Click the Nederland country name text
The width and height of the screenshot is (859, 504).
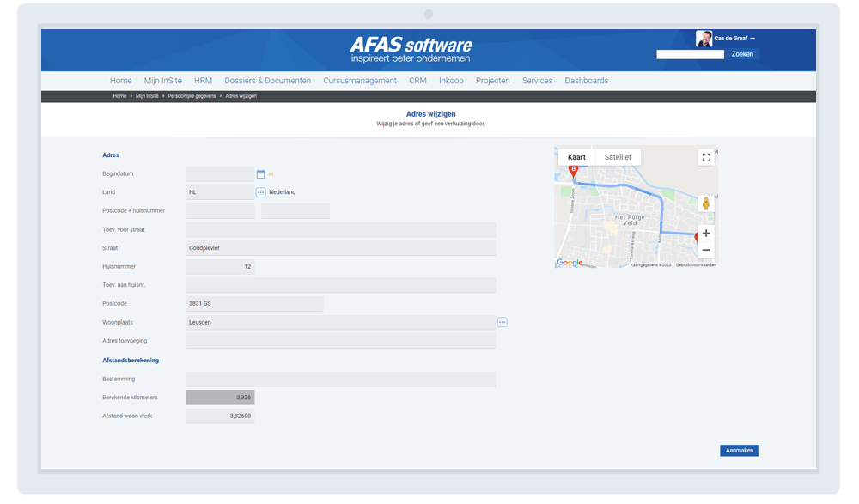tap(282, 192)
